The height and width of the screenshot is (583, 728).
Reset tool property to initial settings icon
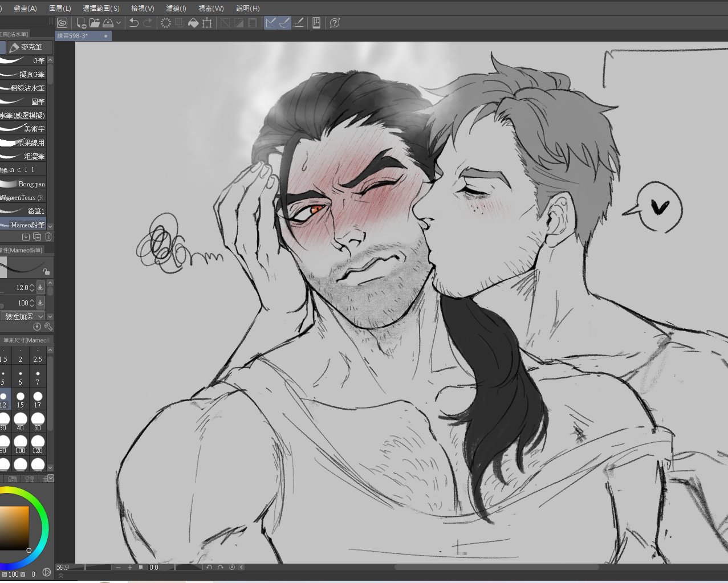pos(37,327)
